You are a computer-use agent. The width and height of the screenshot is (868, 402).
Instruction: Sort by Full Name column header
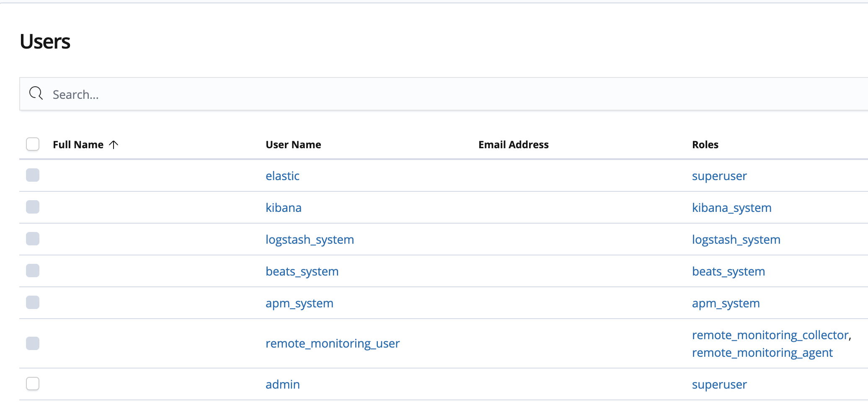click(x=78, y=144)
